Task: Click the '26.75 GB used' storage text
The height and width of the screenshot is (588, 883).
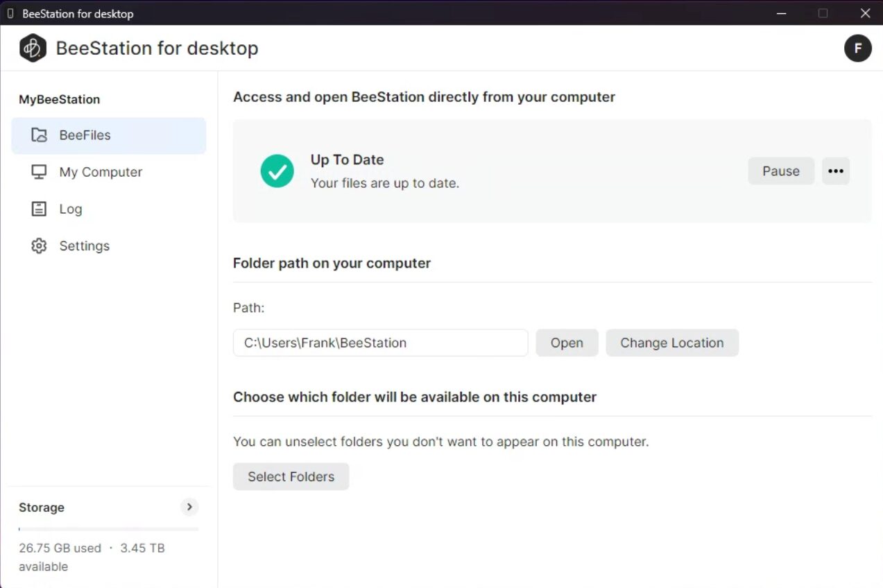Action: tap(60, 548)
